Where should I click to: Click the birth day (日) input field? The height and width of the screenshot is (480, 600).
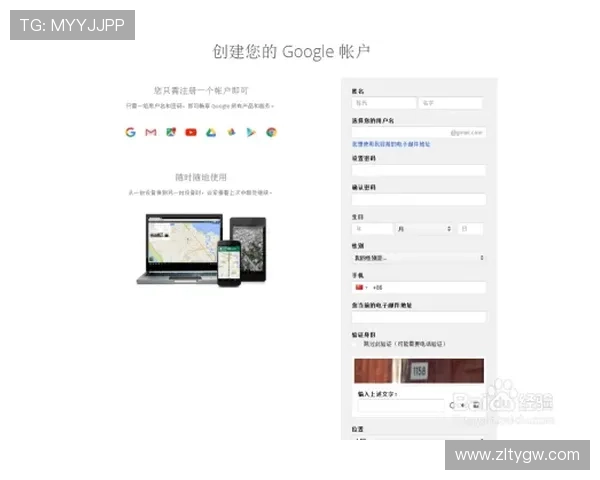coord(470,229)
